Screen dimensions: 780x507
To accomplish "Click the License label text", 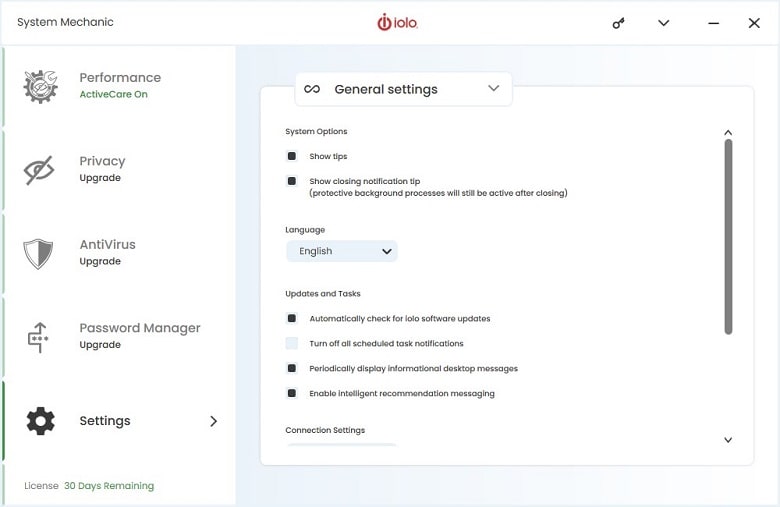I will pos(41,486).
